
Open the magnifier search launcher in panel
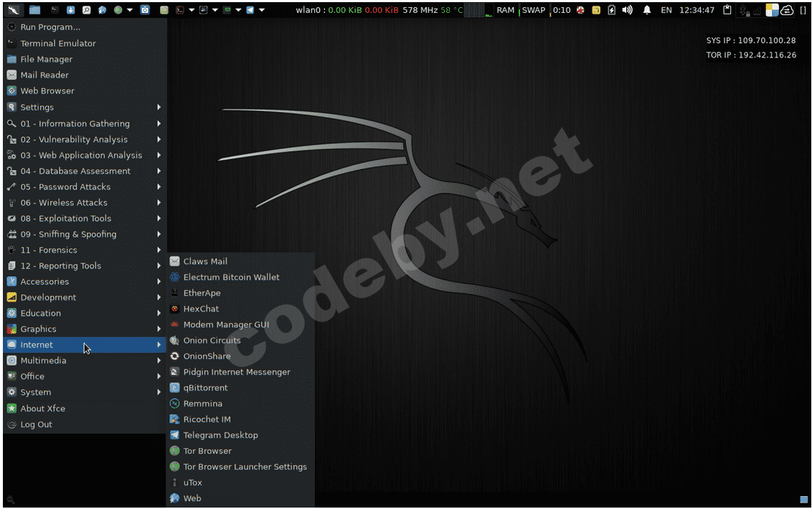(87, 10)
